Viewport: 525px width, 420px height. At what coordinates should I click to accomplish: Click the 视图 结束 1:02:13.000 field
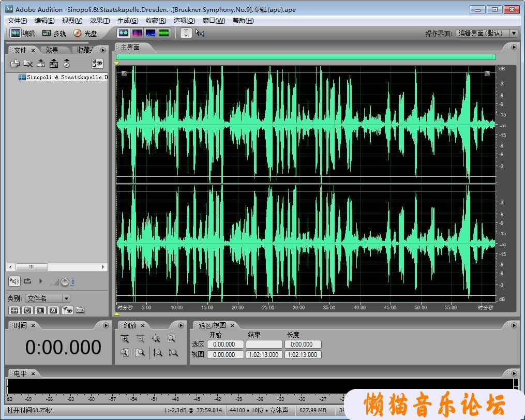(264, 355)
